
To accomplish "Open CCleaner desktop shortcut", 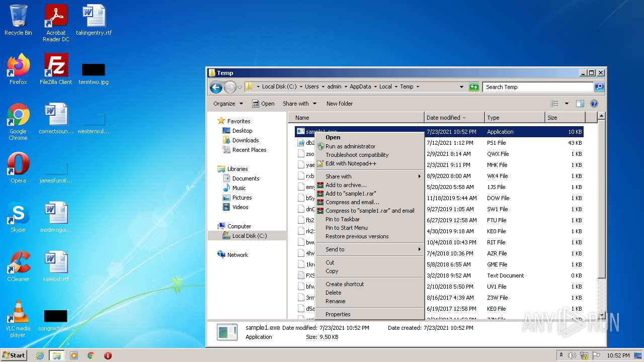I will [18, 266].
